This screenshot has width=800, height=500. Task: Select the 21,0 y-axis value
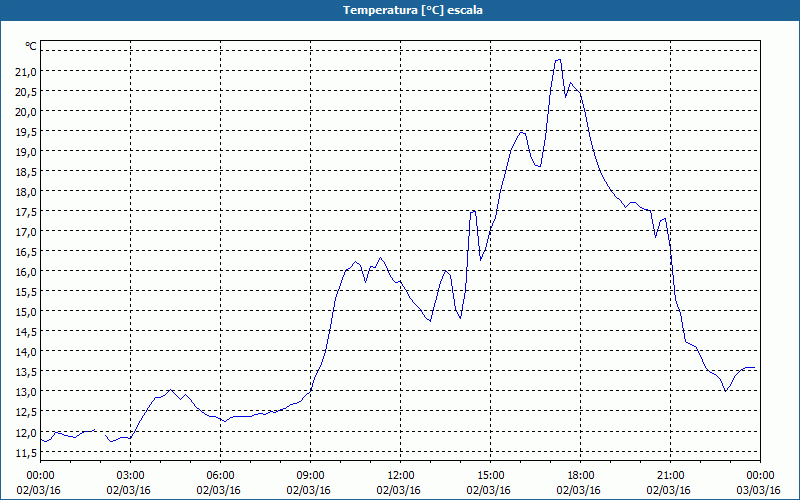click(26, 72)
